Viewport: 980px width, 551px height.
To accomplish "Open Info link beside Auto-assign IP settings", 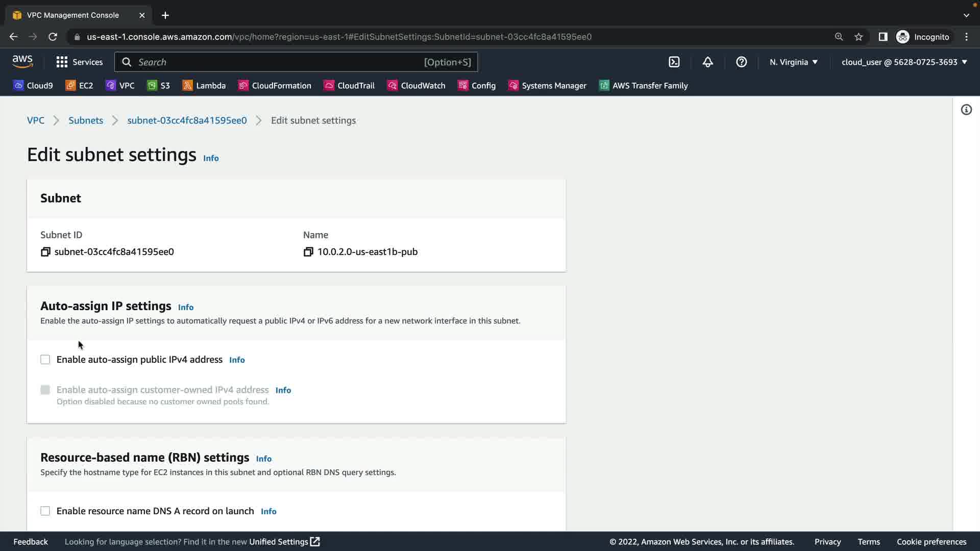I will tap(185, 307).
